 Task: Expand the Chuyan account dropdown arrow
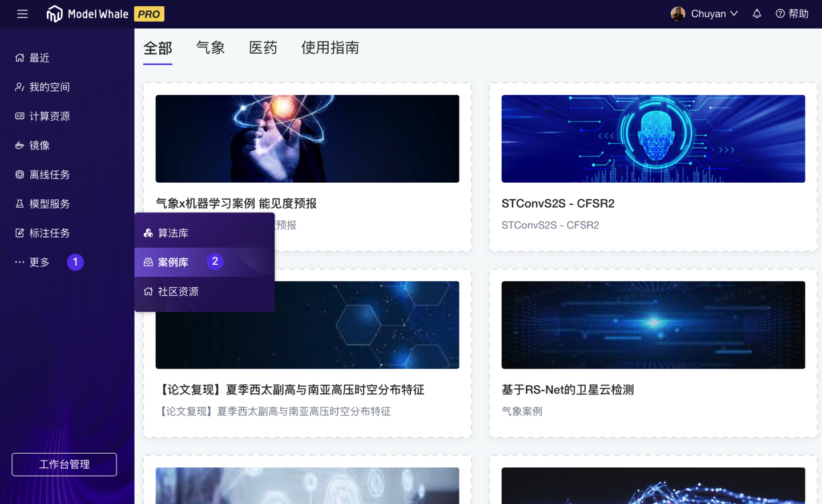[x=734, y=14]
